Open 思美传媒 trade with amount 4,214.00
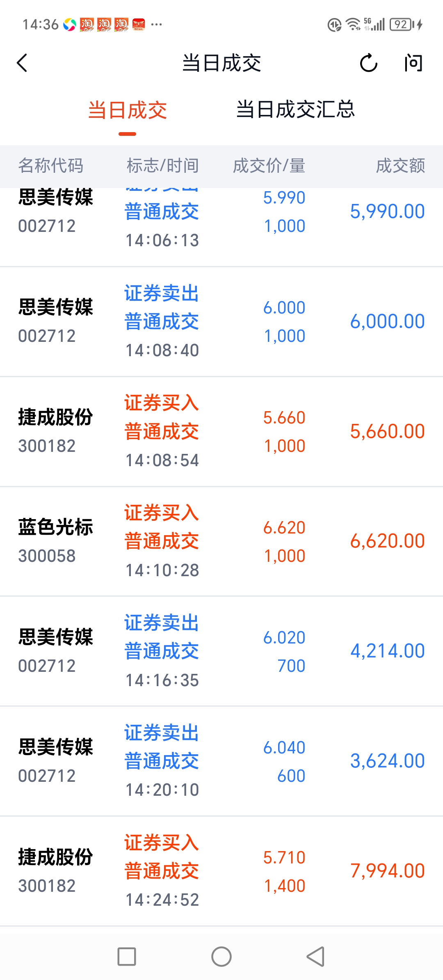 tap(221, 652)
